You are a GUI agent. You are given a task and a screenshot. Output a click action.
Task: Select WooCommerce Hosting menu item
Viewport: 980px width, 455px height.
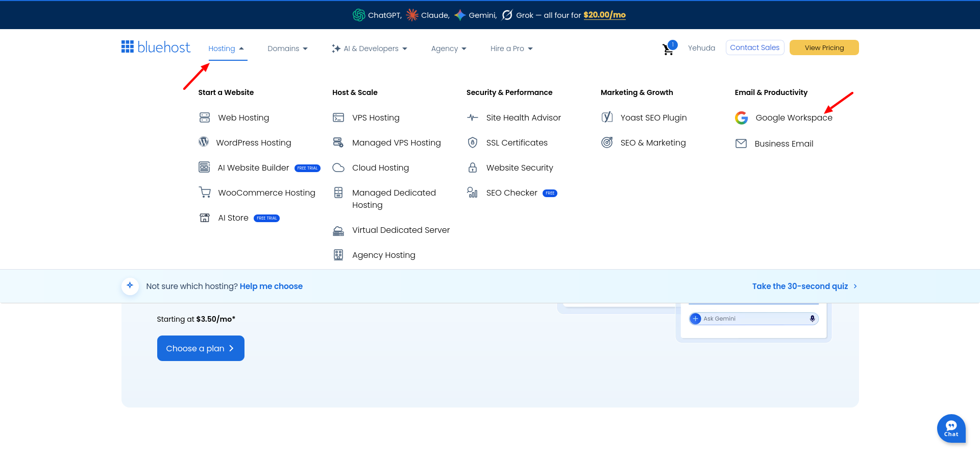pyautogui.click(x=267, y=193)
